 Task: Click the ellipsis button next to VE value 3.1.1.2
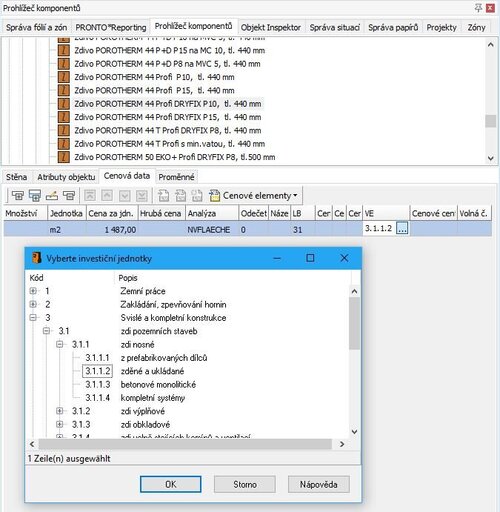[x=402, y=229]
